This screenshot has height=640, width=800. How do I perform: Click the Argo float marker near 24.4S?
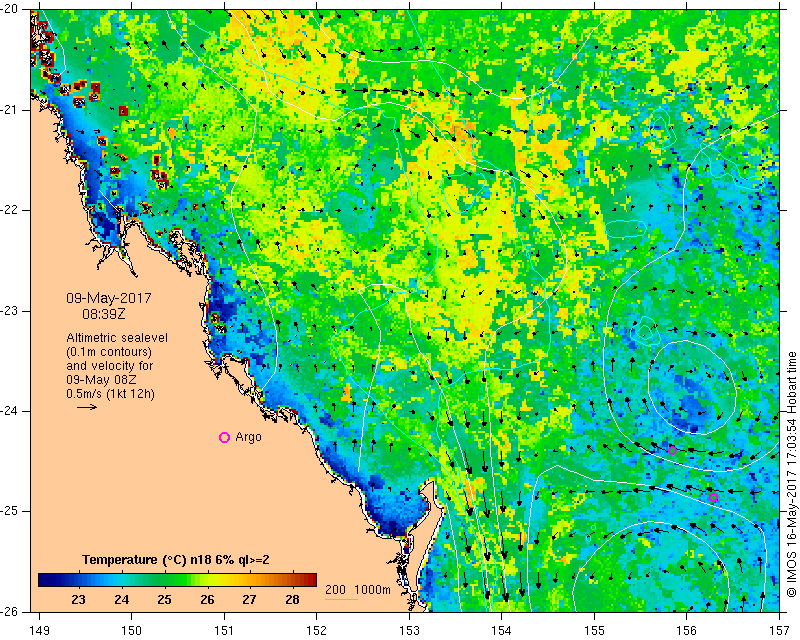(x=672, y=450)
